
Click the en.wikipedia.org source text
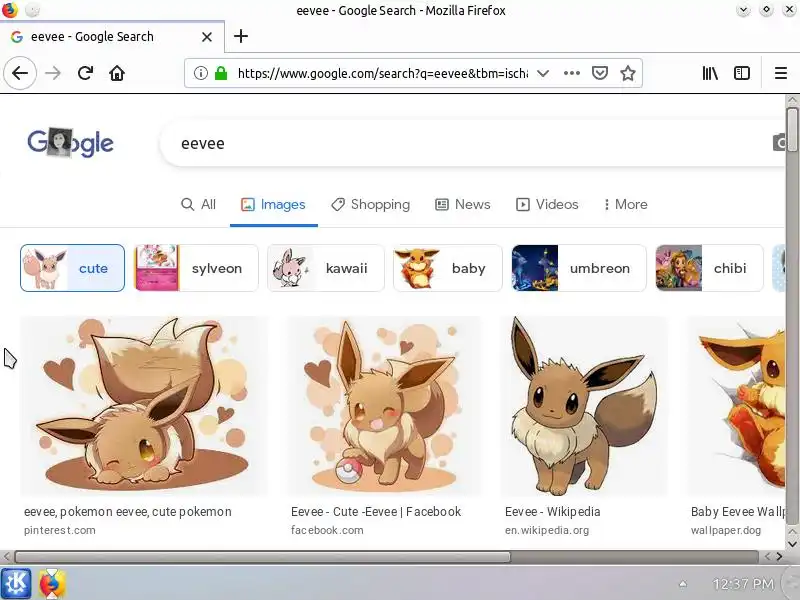click(x=547, y=530)
